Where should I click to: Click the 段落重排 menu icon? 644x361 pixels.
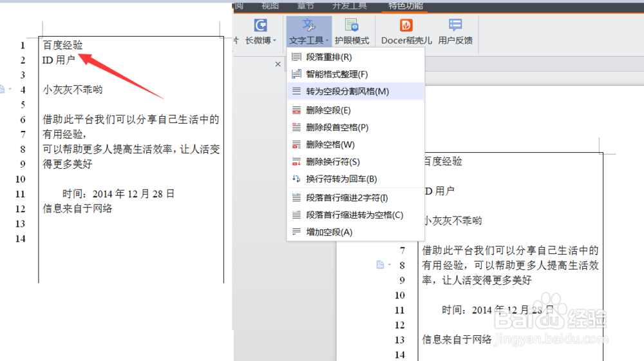point(296,57)
